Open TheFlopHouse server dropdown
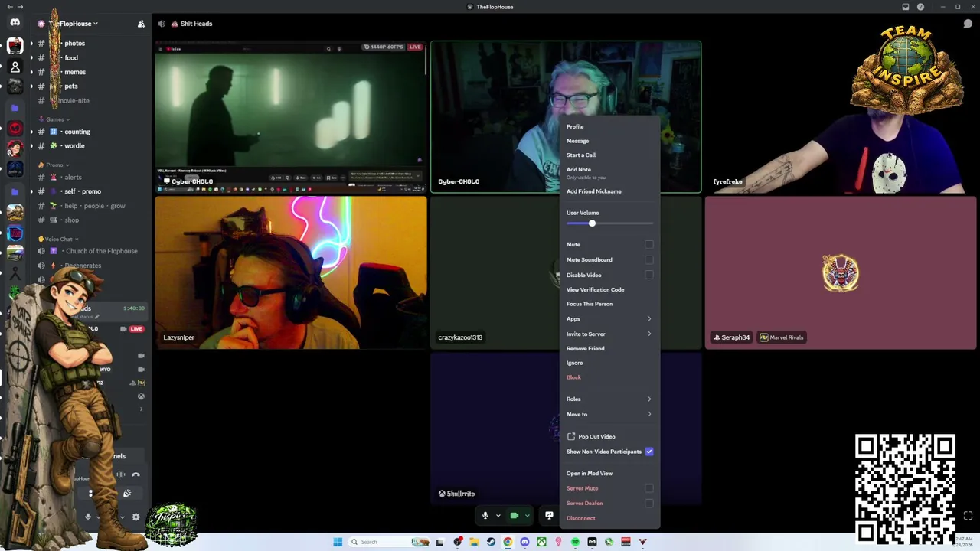Screen dimensions: 980x551 coord(73,24)
